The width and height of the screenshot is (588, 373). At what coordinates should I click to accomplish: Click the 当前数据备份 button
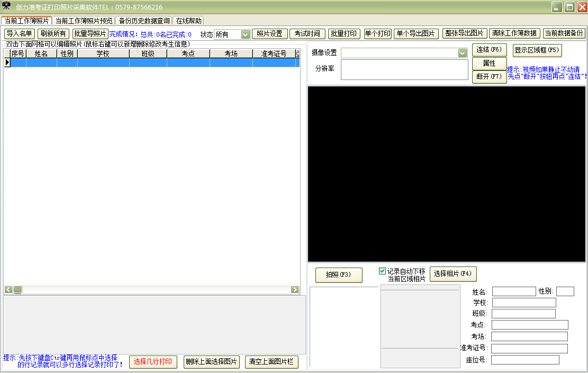tap(564, 33)
